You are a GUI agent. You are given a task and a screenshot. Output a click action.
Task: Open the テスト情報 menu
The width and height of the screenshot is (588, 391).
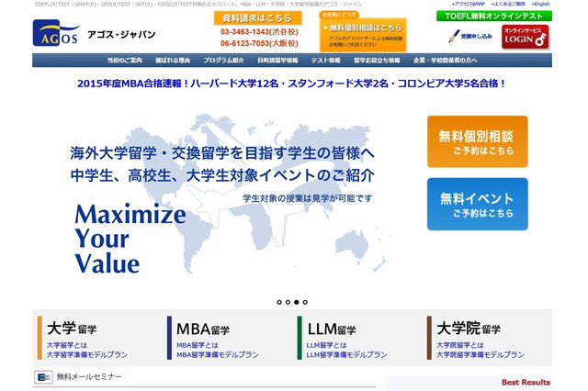(325, 61)
